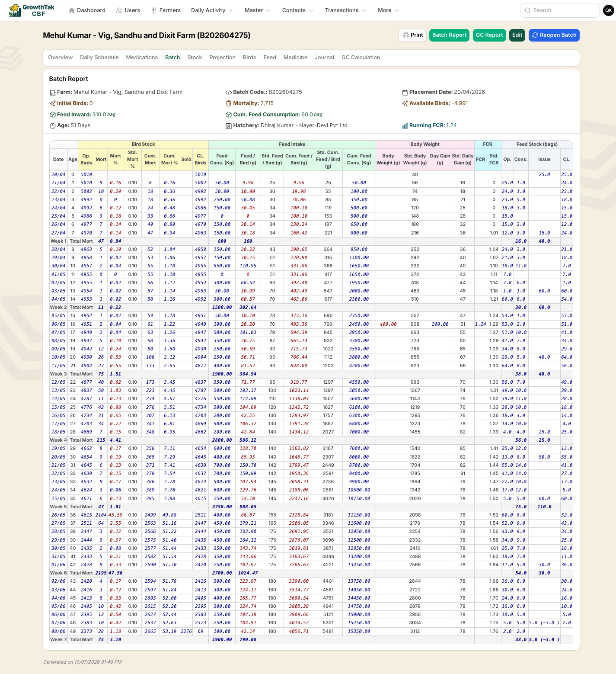Open the Batch Report button

coord(450,35)
